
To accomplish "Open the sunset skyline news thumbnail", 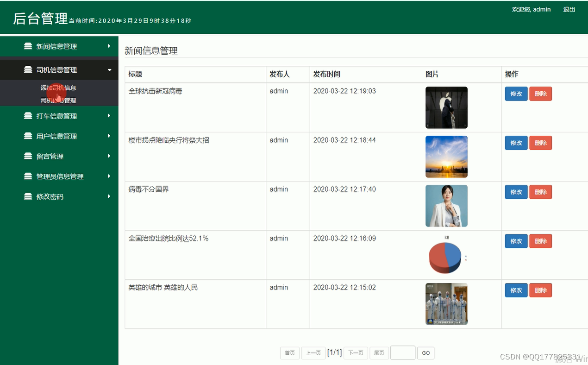I will click(x=446, y=157).
